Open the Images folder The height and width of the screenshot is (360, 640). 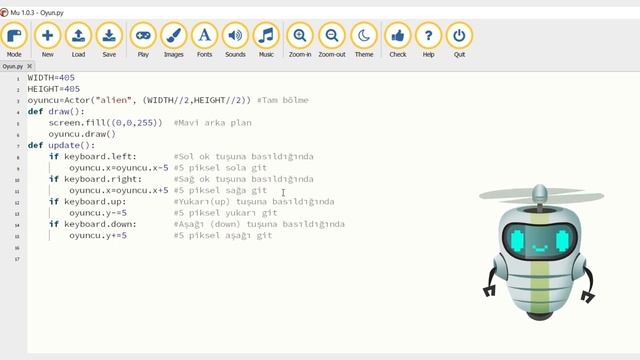[x=173, y=40]
